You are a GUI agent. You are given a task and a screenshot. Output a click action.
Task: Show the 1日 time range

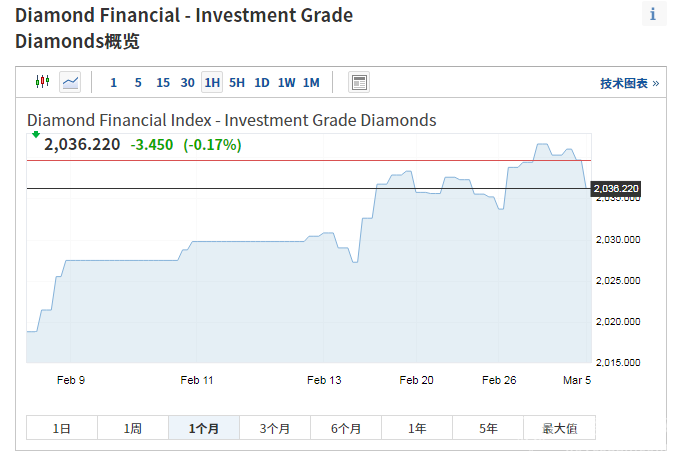[62, 428]
